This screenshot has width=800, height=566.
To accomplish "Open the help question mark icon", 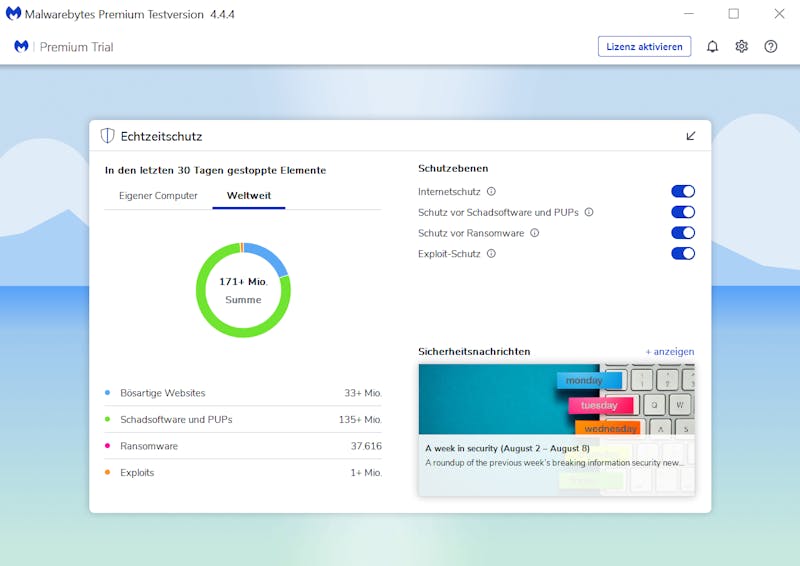I will 770,47.
